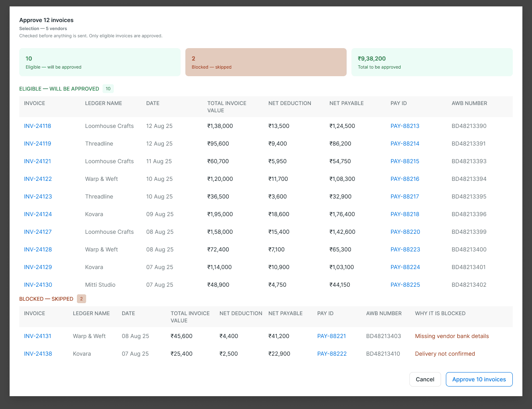Click the eligible count badge 10

click(x=108, y=89)
